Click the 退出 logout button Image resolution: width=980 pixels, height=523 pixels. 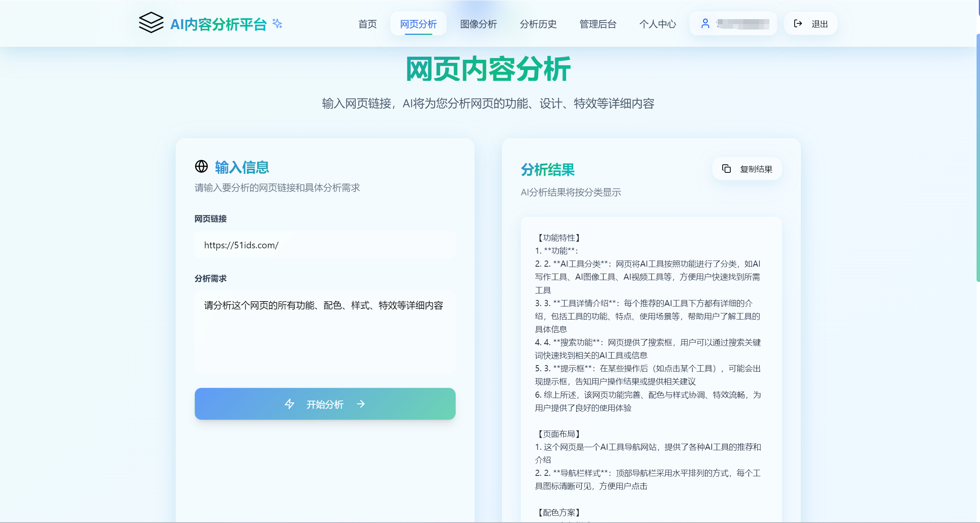(x=811, y=24)
